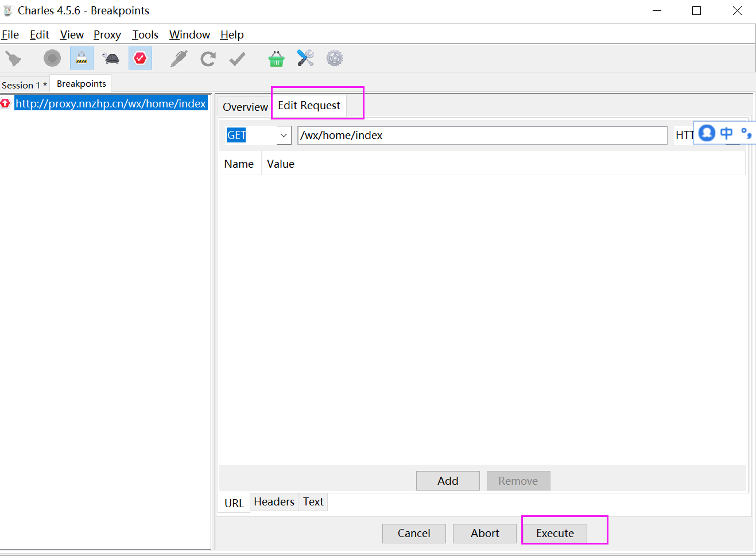Click the red breakpoint arrow icon beside the URL

coord(6,103)
